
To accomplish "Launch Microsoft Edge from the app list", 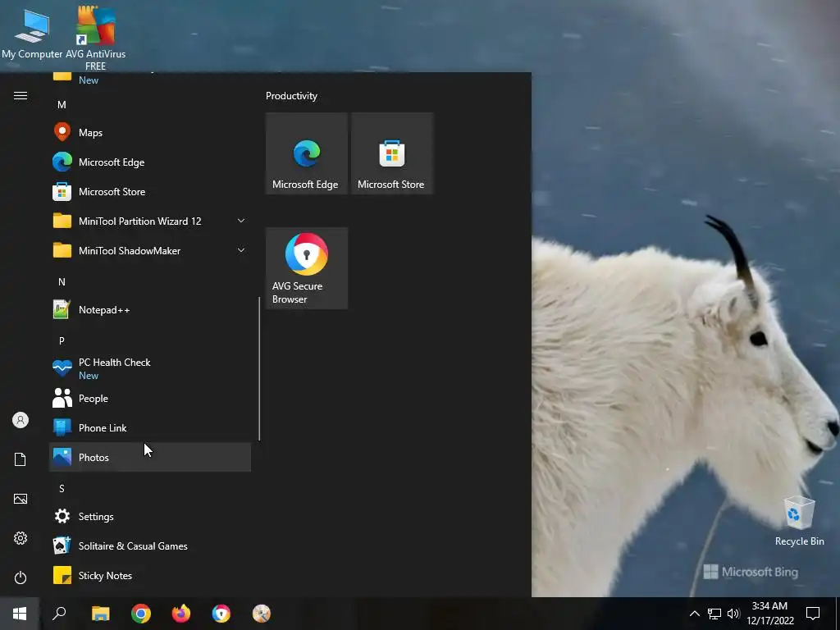I will (150, 162).
